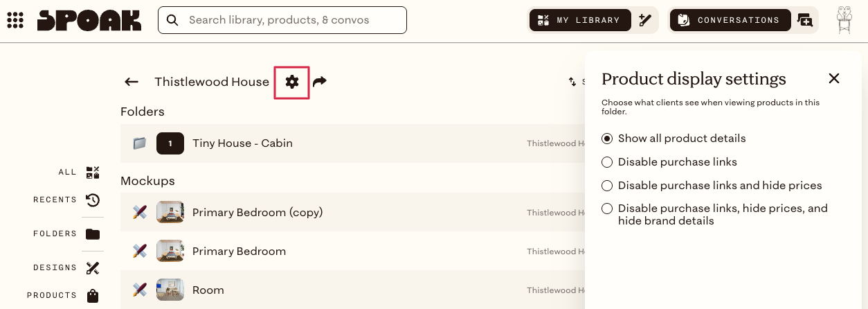
Task: Click the My Library button
Action: point(581,20)
